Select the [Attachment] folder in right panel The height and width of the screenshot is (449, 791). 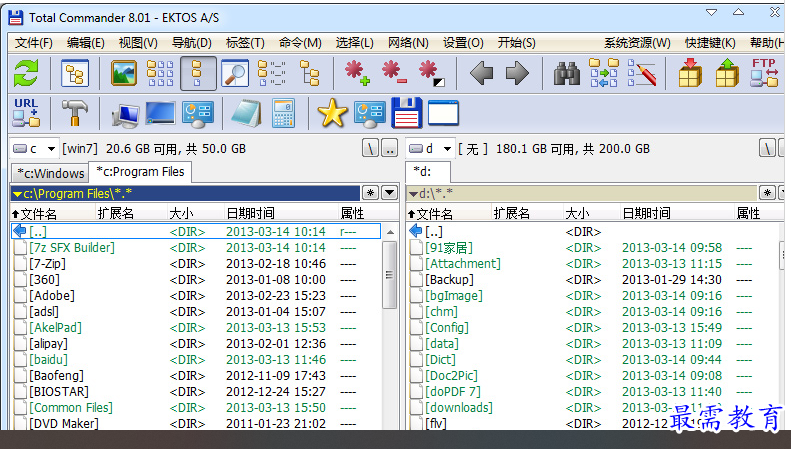point(463,264)
